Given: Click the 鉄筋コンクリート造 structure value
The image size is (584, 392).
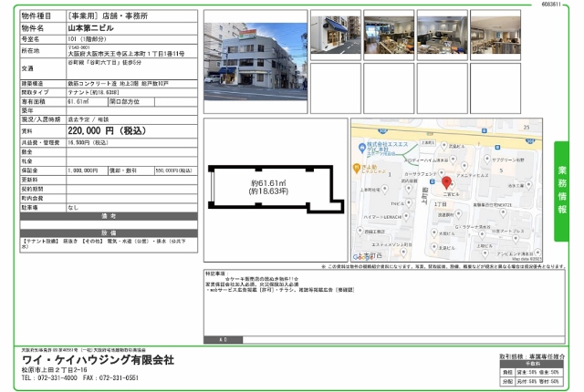Looking at the screenshot, I should 118,84.
